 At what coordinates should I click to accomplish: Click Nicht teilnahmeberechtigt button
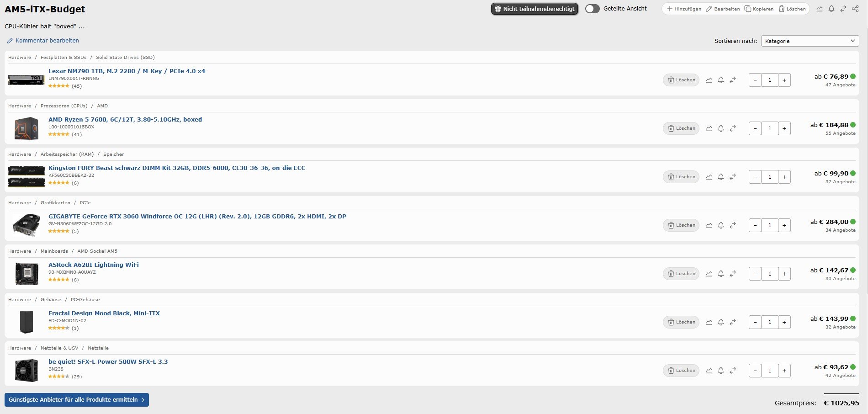535,9
